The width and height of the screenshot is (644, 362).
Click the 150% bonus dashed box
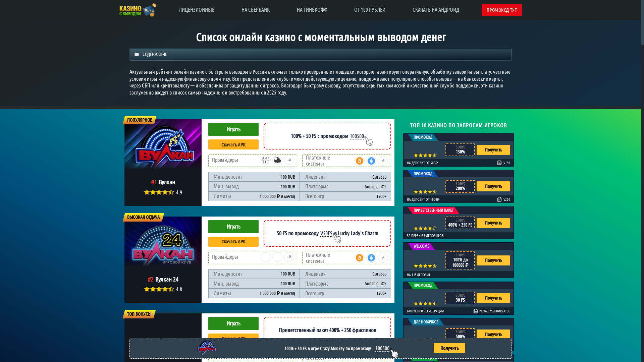click(x=460, y=150)
